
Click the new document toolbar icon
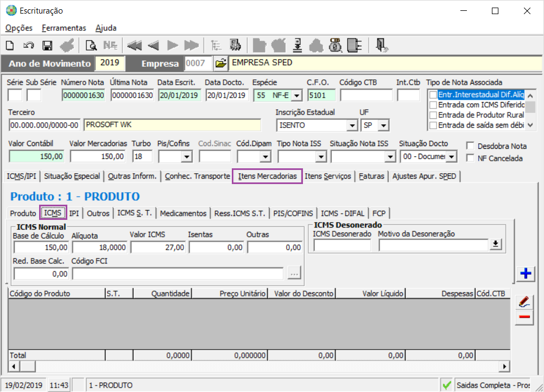pos(10,46)
